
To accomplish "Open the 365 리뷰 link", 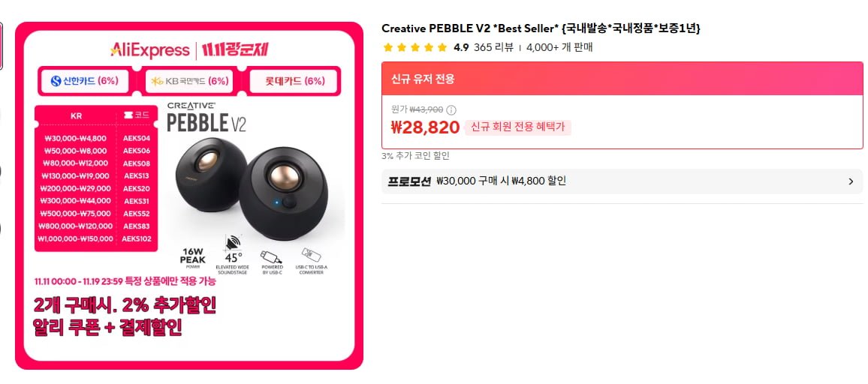I will [493, 47].
